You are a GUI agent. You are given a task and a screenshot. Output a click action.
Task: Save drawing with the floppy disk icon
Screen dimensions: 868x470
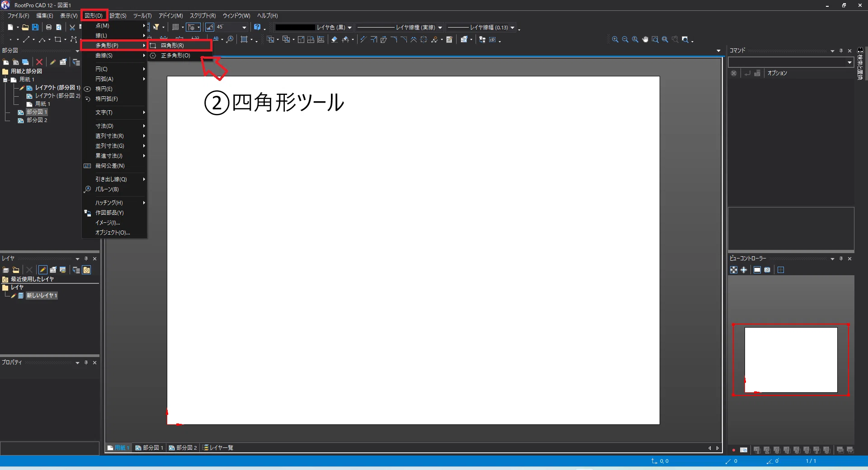(x=35, y=28)
